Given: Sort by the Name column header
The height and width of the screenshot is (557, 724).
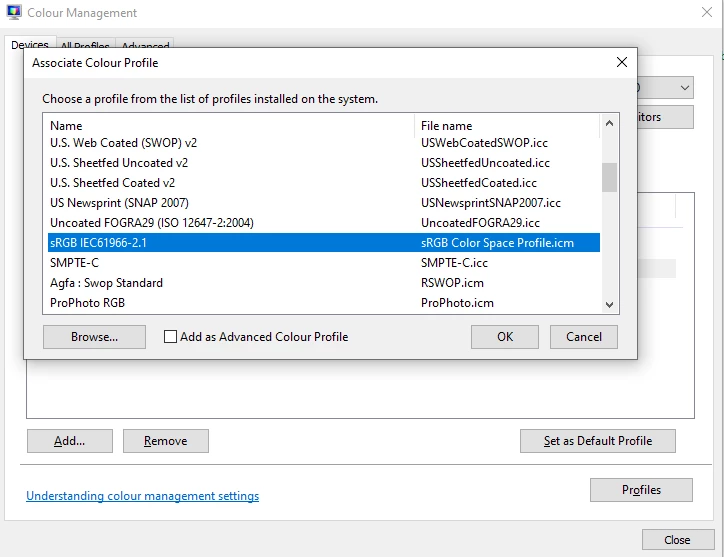Looking at the screenshot, I should pyautogui.click(x=66, y=126).
